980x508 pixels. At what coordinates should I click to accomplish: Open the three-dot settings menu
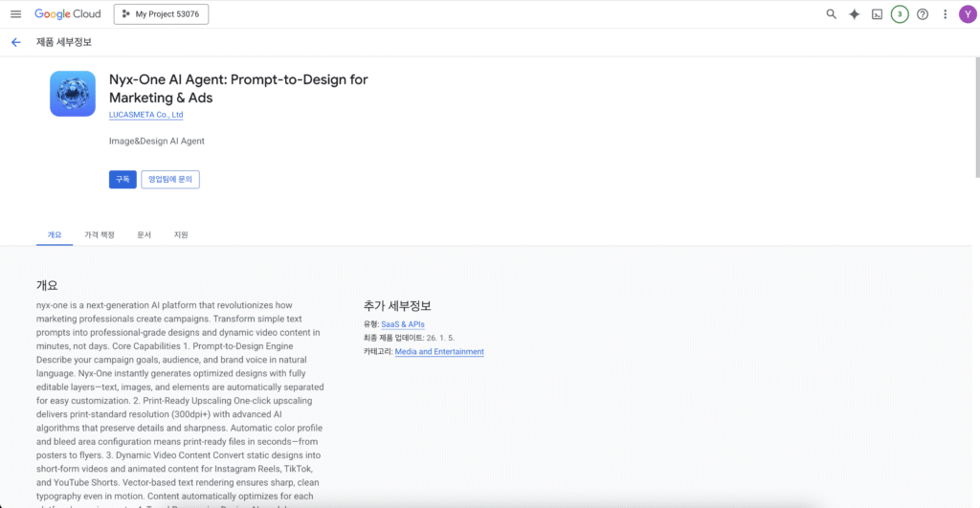(x=946, y=14)
